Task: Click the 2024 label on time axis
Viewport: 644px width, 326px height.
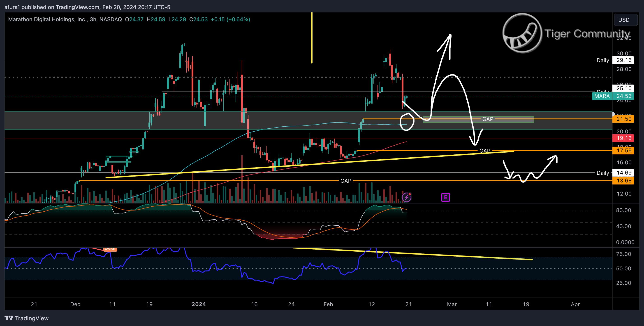Action: 199,304
